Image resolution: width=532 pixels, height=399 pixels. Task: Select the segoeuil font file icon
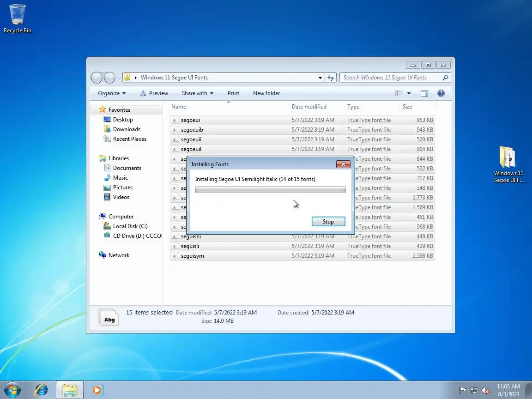click(x=175, y=149)
